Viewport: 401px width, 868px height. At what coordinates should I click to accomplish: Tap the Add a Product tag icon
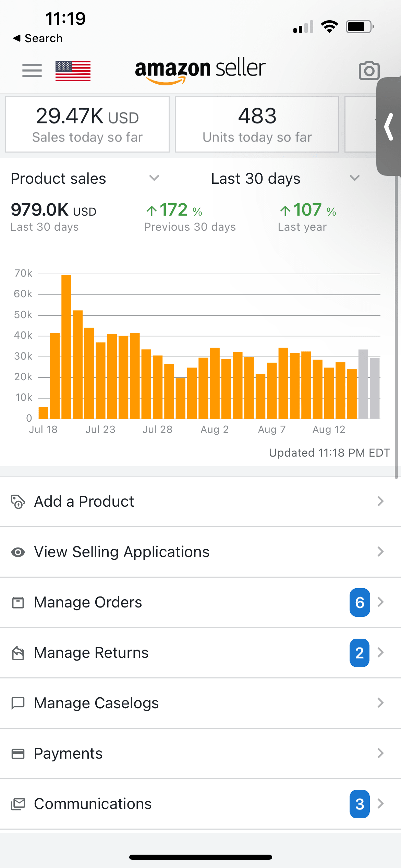click(18, 502)
